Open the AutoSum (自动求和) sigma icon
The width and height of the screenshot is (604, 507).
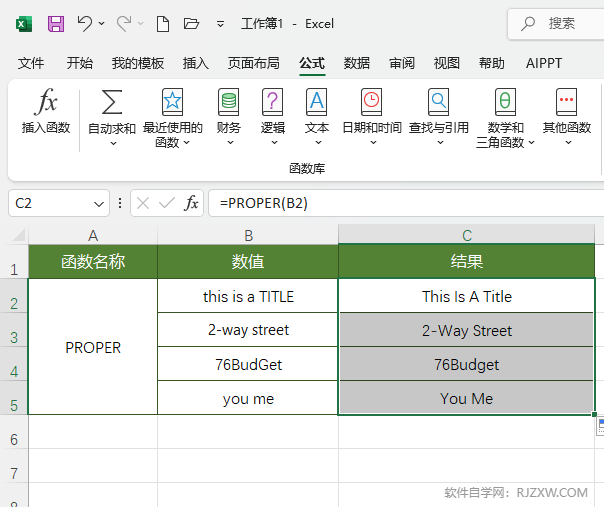click(112, 102)
